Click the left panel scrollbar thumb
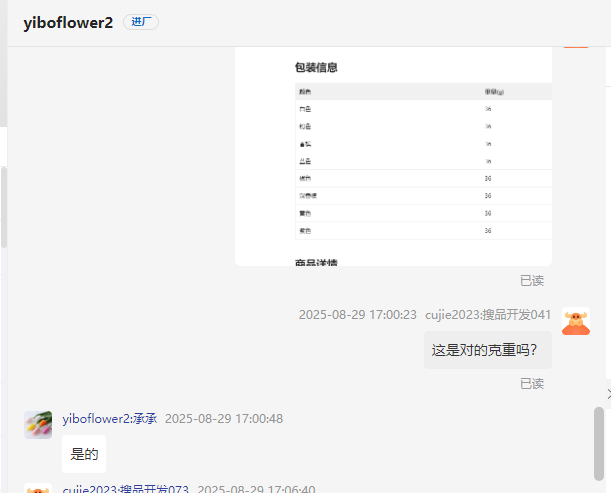Viewport: 611px width, 493px height. click(3, 205)
